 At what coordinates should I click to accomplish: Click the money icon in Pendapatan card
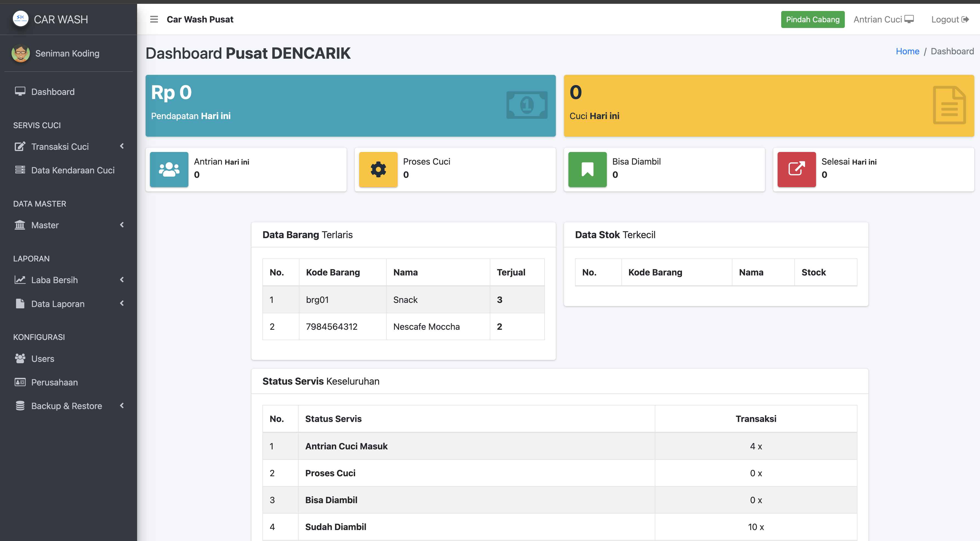526,105
